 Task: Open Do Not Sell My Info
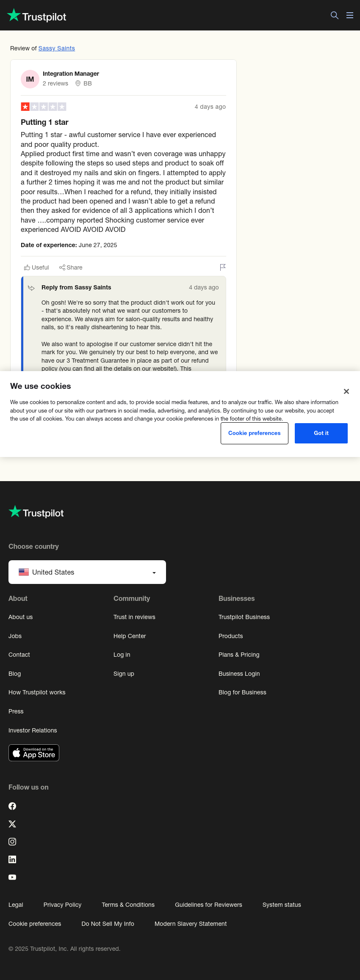point(108,924)
